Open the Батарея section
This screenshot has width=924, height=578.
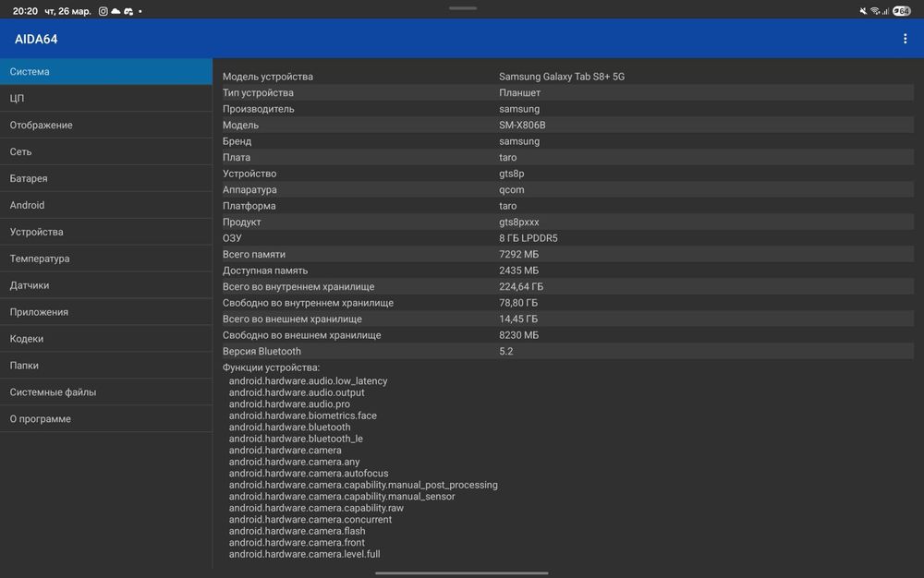[106, 178]
